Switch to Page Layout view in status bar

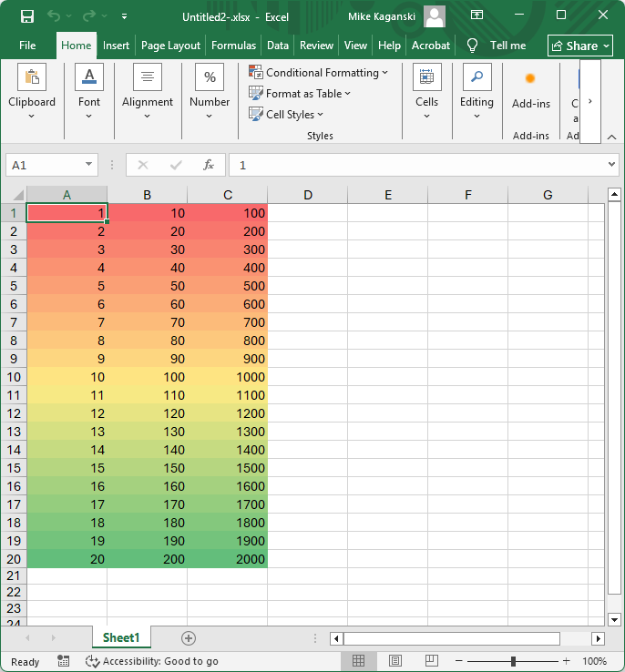395,661
